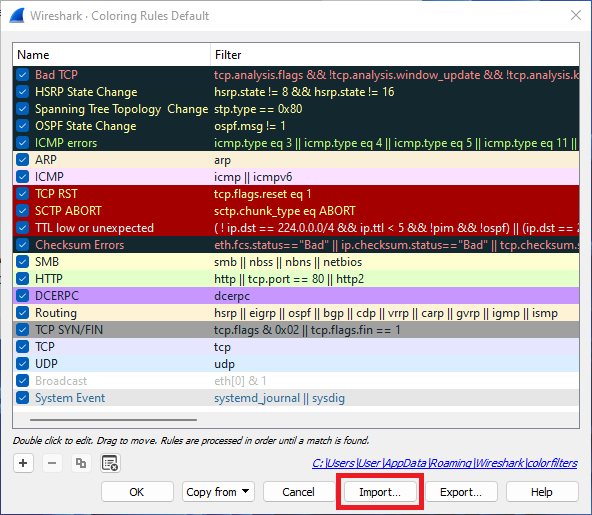
Task: Disable TTL low or unexpected checkbox
Action: pos(23,228)
